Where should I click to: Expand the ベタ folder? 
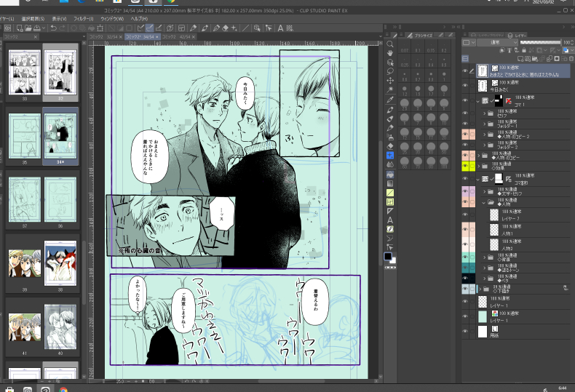(x=485, y=279)
